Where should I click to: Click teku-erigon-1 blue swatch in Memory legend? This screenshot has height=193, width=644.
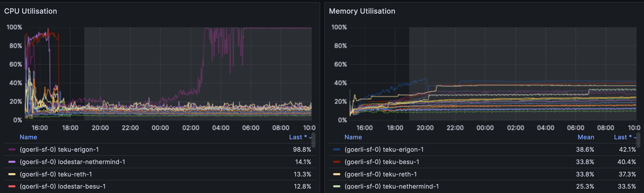336,149
